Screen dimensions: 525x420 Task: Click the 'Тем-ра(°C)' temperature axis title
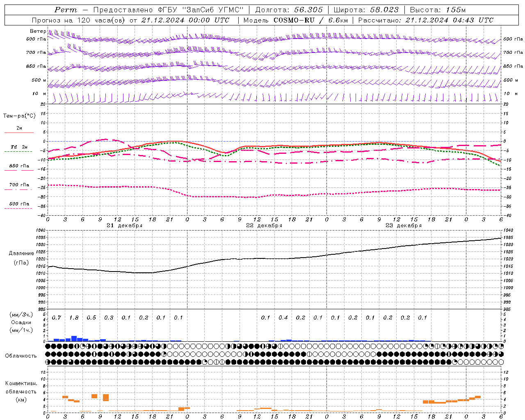[19, 116]
